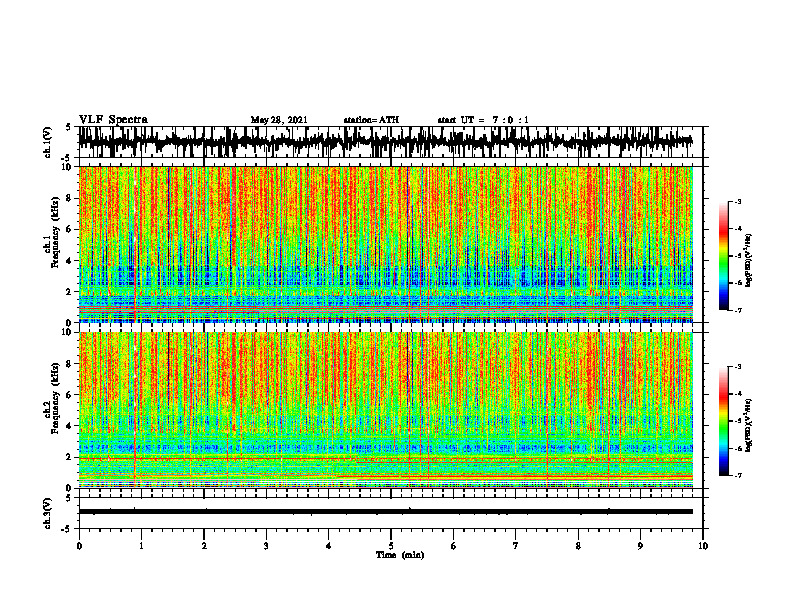
Task: Click the ch.2 color bar log(PSD) label
Action: coord(749,425)
